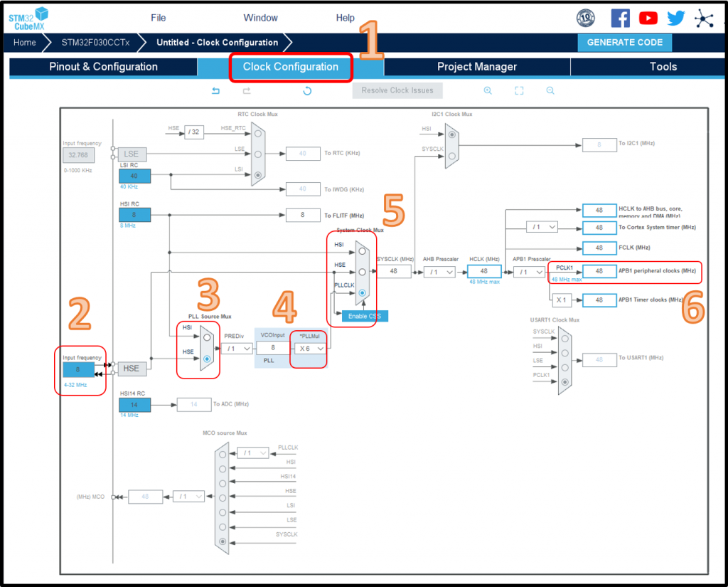The width and height of the screenshot is (728, 587).
Task: Select LSE input on RTC Clock Mux
Action: click(257, 154)
